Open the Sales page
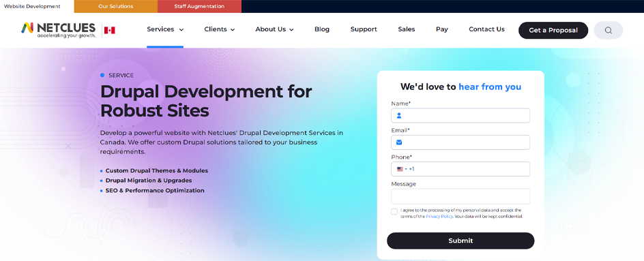Image resolution: width=644 pixels, height=261 pixels. pyautogui.click(x=406, y=29)
